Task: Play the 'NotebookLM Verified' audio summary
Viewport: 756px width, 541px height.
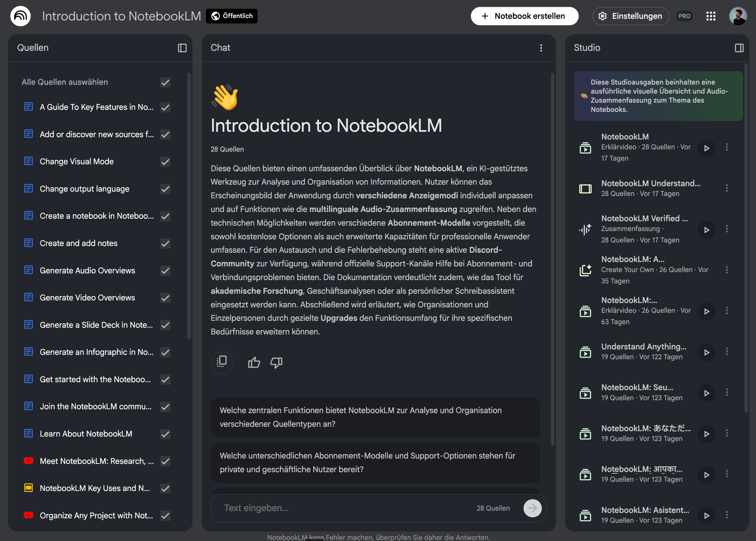Action: point(706,230)
